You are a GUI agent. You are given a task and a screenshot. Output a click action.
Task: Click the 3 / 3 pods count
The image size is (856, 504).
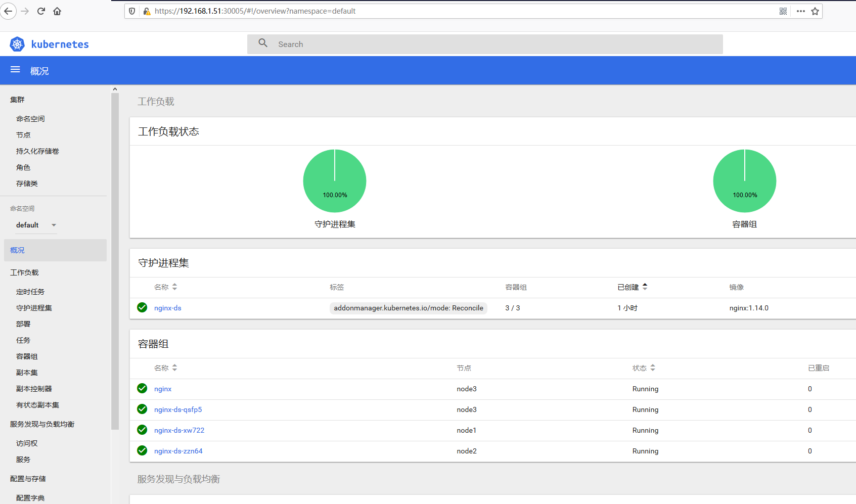click(x=513, y=308)
